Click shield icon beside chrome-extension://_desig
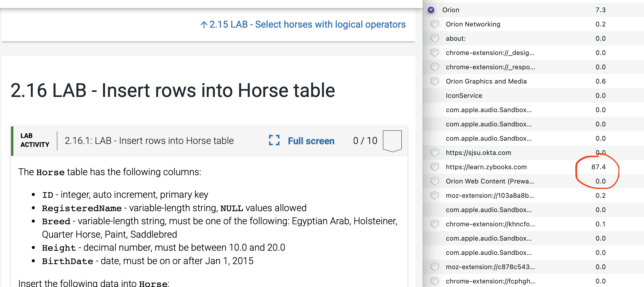The width and height of the screenshot is (644, 287). click(435, 53)
